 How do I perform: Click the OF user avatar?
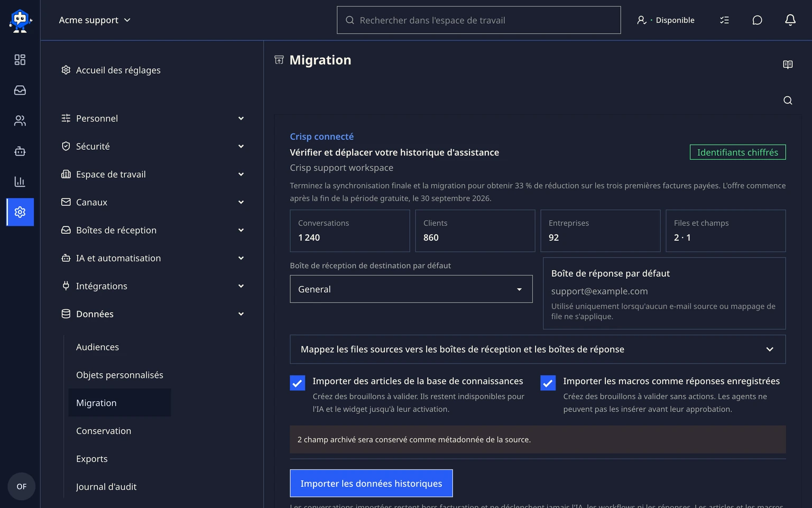click(22, 486)
